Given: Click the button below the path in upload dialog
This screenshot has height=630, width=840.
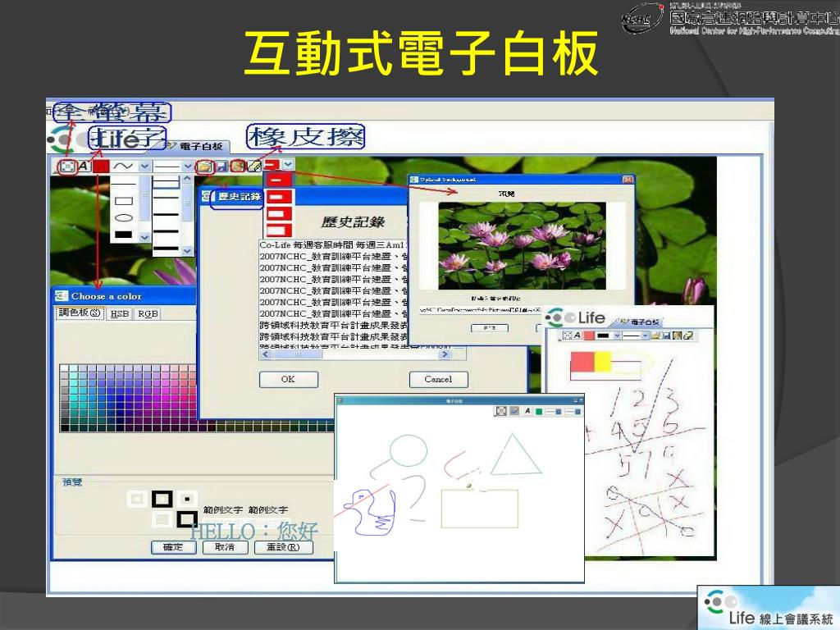Looking at the screenshot, I should point(490,328).
